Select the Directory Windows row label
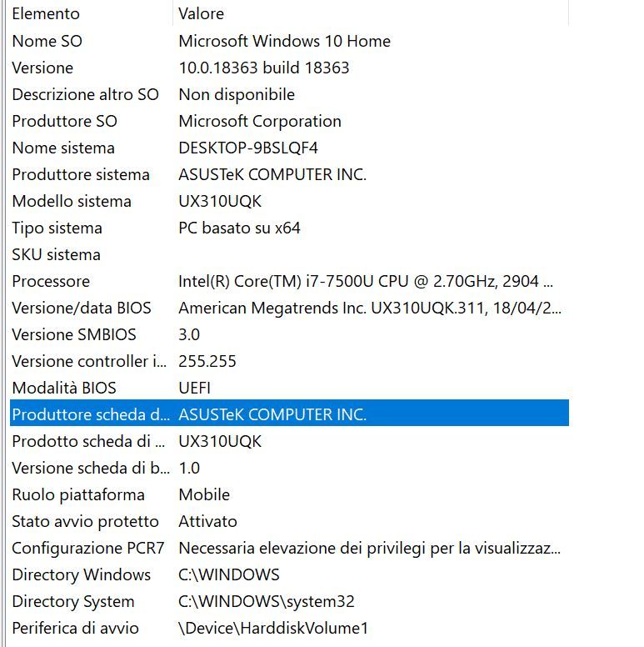 click(82, 574)
